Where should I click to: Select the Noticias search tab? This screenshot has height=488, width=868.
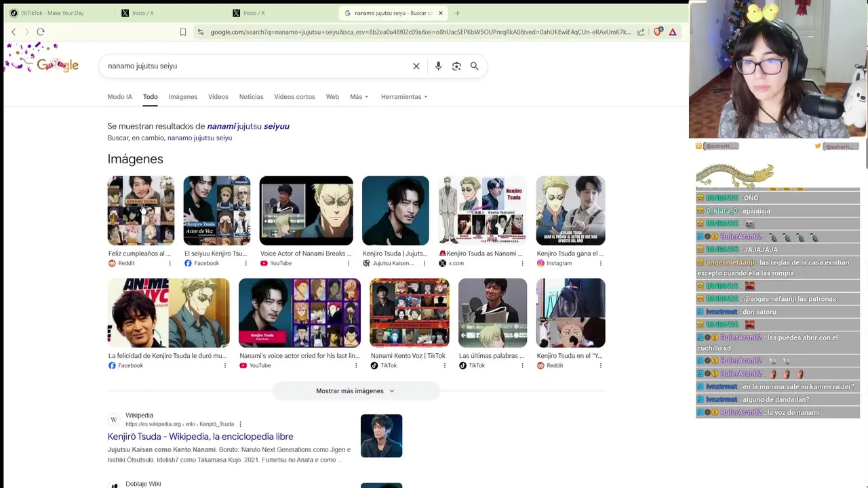(251, 97)
